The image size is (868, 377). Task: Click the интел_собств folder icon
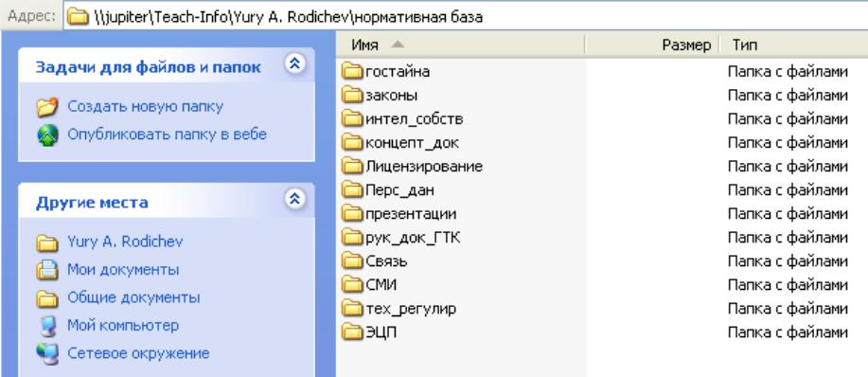tap(351, 119)
